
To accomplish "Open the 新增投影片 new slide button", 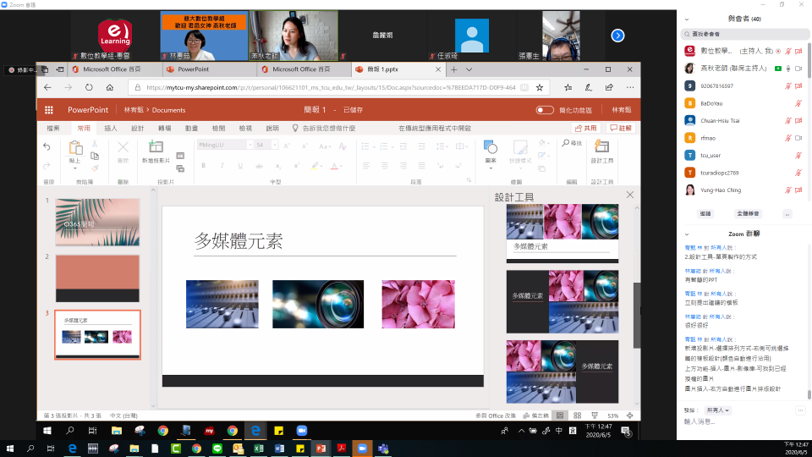I will pos(155,150).
